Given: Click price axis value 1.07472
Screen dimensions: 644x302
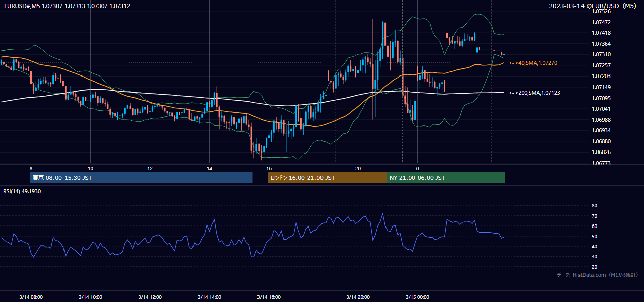Looking at the screenshot, I should pos(601,22).
